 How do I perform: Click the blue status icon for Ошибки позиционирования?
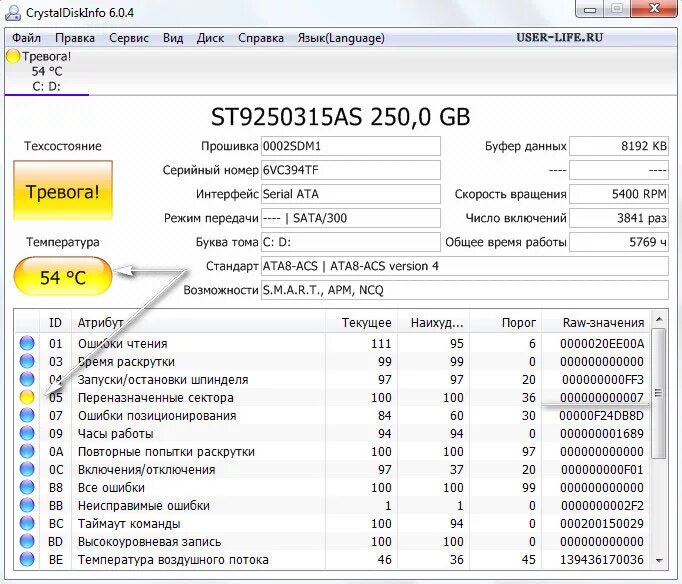(27, 415)
